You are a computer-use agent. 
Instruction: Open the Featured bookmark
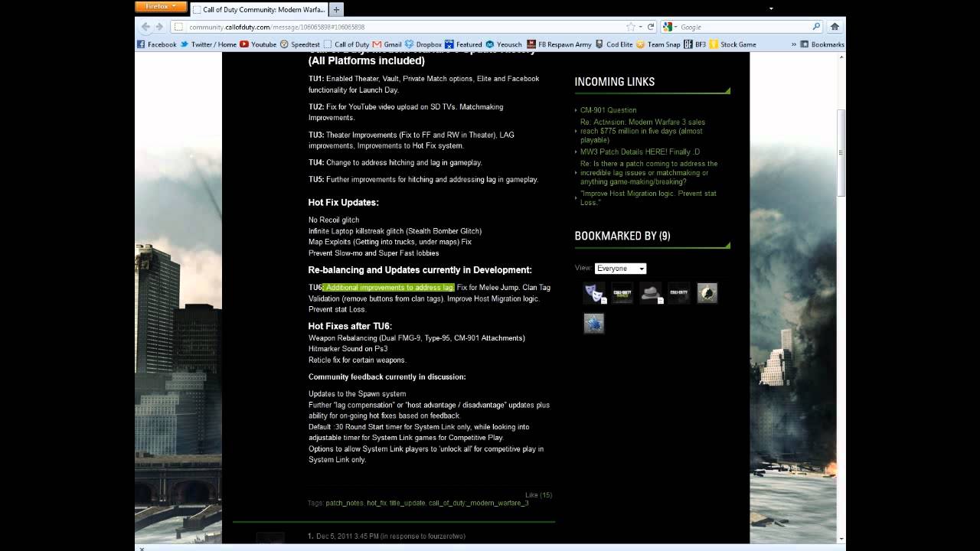[463, 44]
